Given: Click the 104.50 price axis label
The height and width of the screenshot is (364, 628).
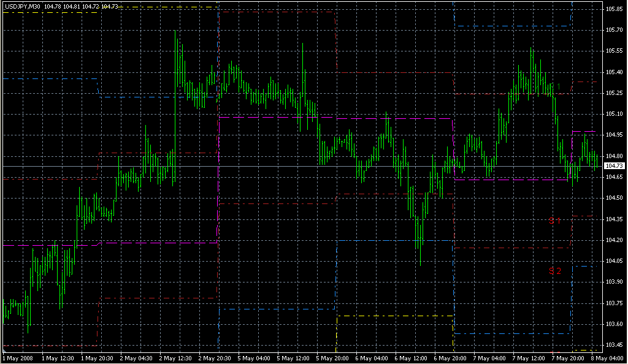Looking at the screenshot, I should pyautogui.click(x=614, y=198).
